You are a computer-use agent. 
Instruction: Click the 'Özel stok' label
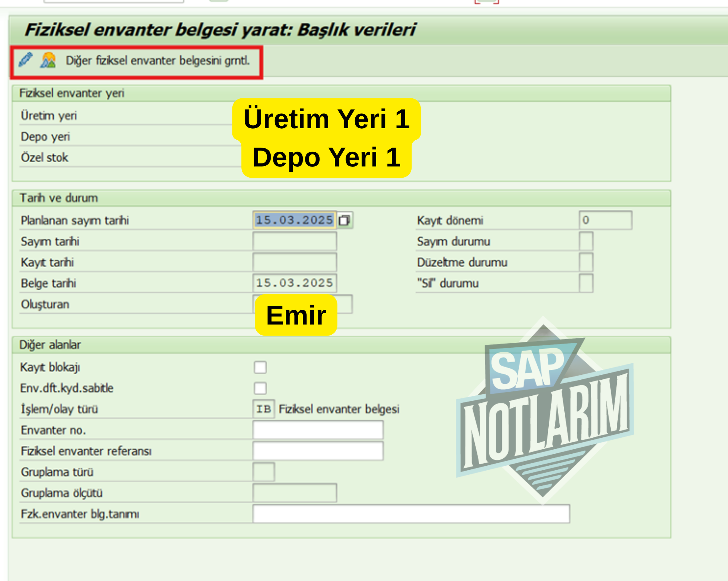[45, 157]
